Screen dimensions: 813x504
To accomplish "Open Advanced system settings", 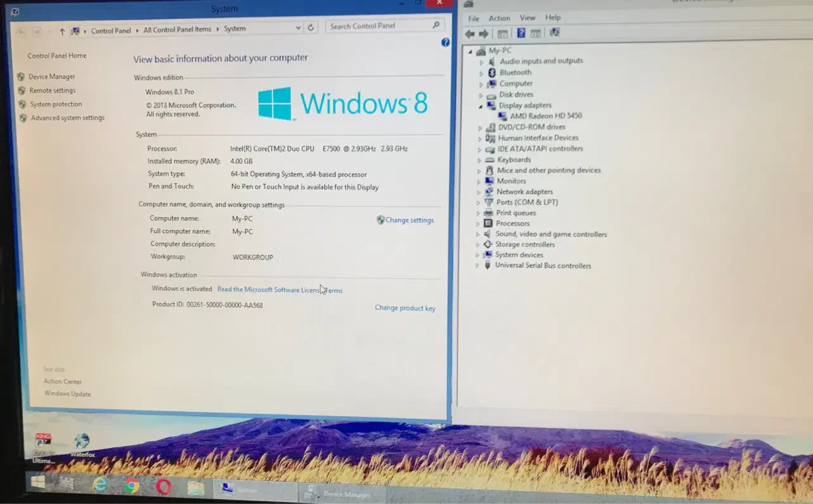I will click(x=68, y=118).
